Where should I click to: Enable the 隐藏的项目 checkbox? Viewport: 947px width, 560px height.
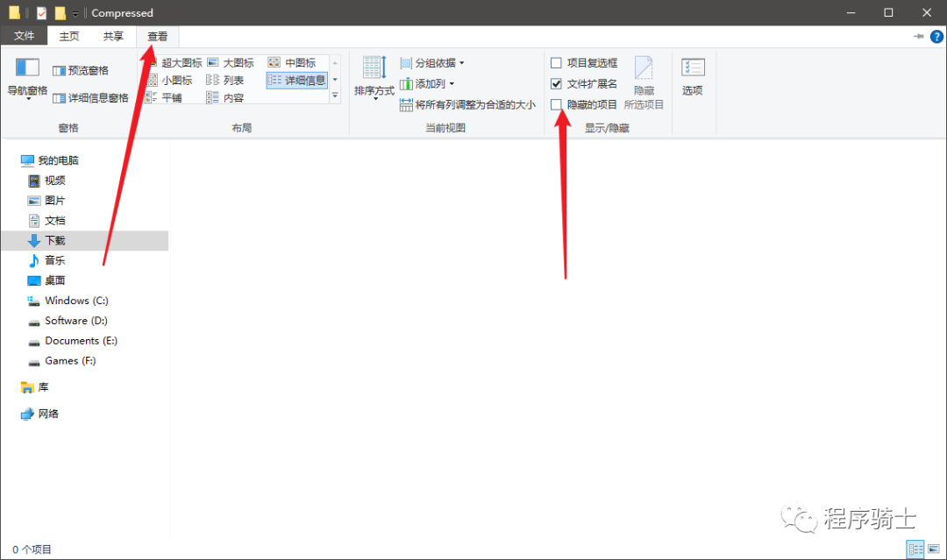[556, 105]
